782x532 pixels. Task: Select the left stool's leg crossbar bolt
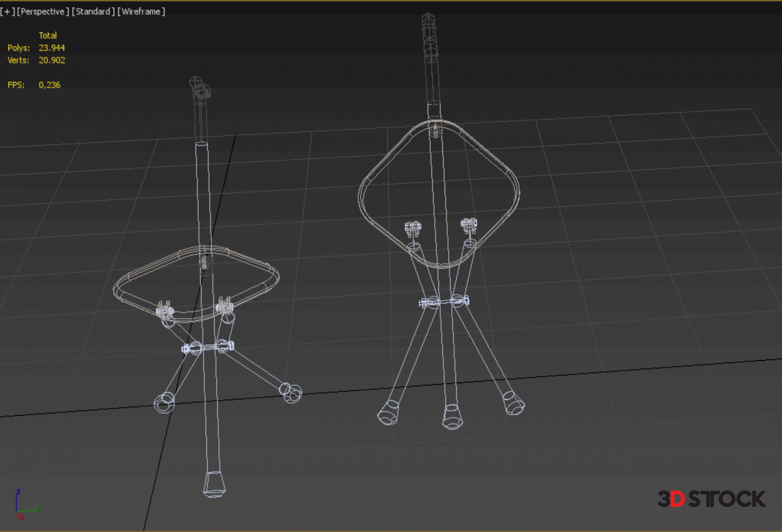(208, 347)
